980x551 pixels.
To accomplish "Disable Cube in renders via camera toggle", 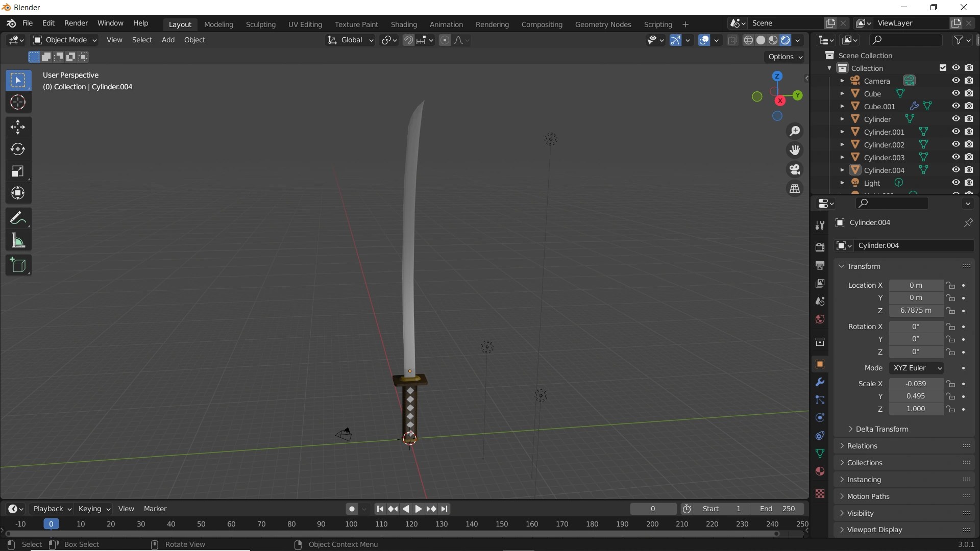I will [970, 93].
